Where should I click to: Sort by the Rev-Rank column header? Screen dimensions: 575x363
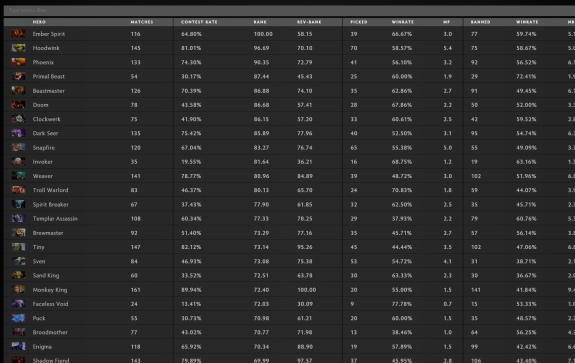(x=309, y=22)
